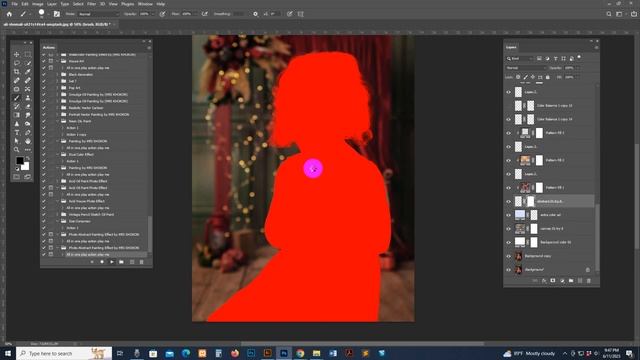The width and height of the screenshot is (640, 360).
Task: Open the Layer menu
Action: pos(52,4)
